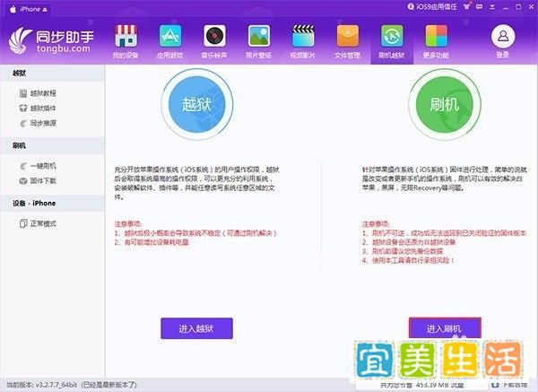
Task: Click the feedback message icon in title bar
Action: click(x=480, y=6)
